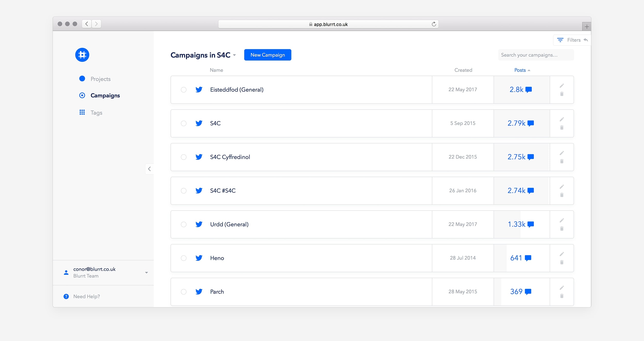644x341 pixels.
Task: Click the Twitter icon for S4C Cyffredinol
Action: 199,157
